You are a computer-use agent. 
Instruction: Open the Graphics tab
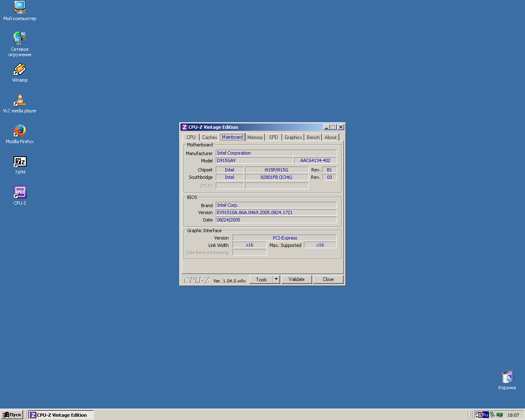[x=293, y=137]
